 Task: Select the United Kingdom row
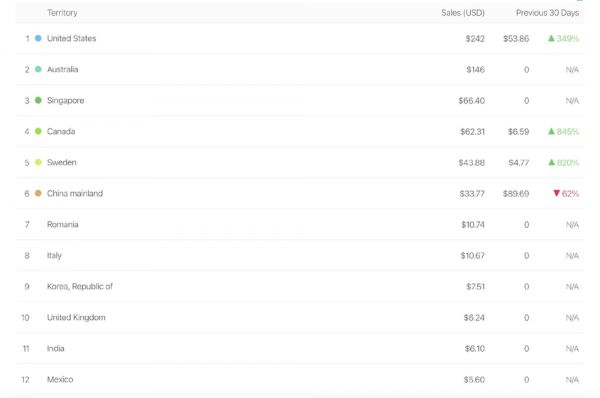(x=300, y=317)
